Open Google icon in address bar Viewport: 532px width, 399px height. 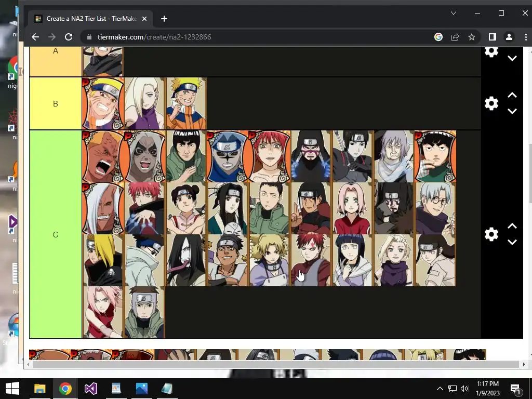click(438, 37)
